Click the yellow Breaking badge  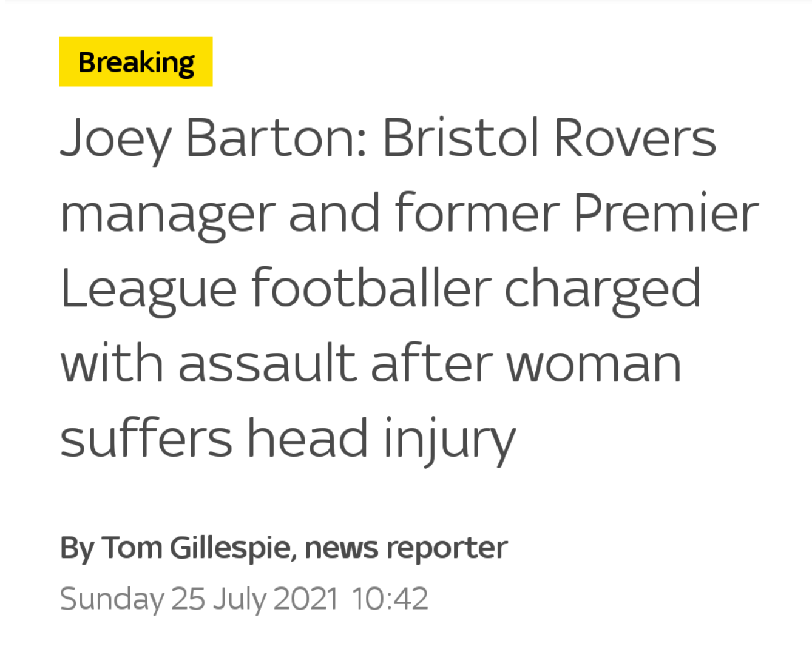coord(136,62)
